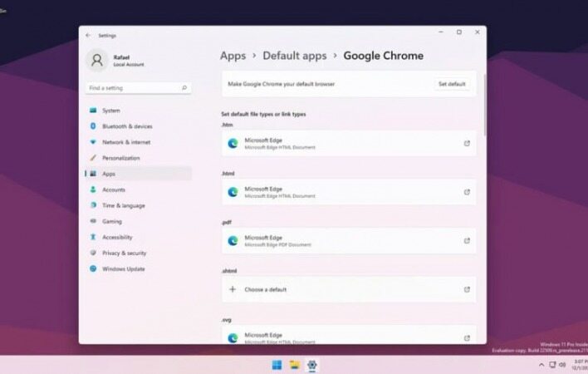Click the back arrow in Settings

(x=88, y=35)
